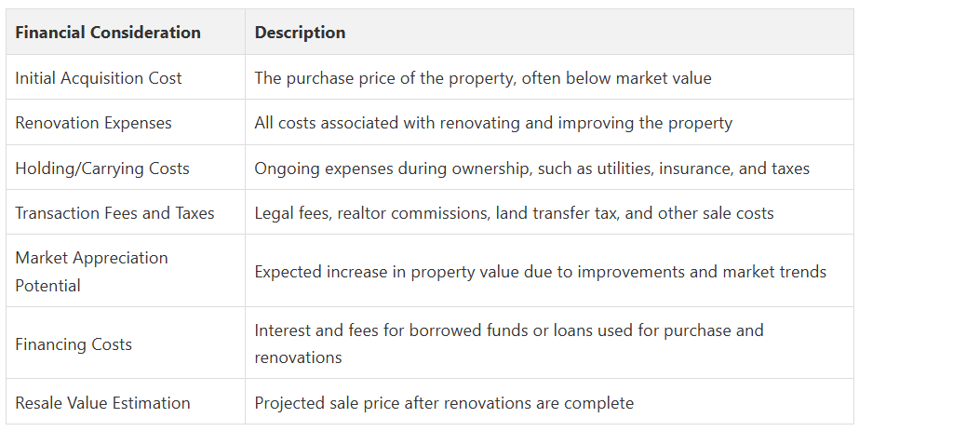Select the Financing Costs cell
This screenshot has width=980, height=431.
coord(74,344)
